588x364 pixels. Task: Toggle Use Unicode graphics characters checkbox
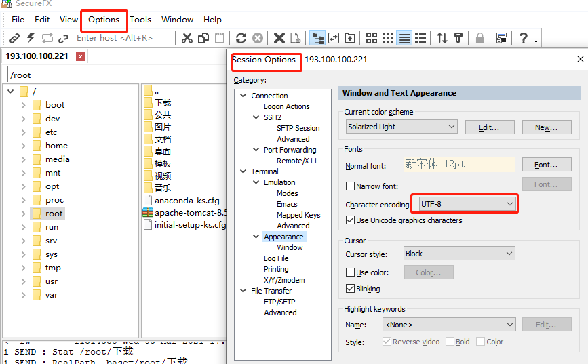(350, 220)
